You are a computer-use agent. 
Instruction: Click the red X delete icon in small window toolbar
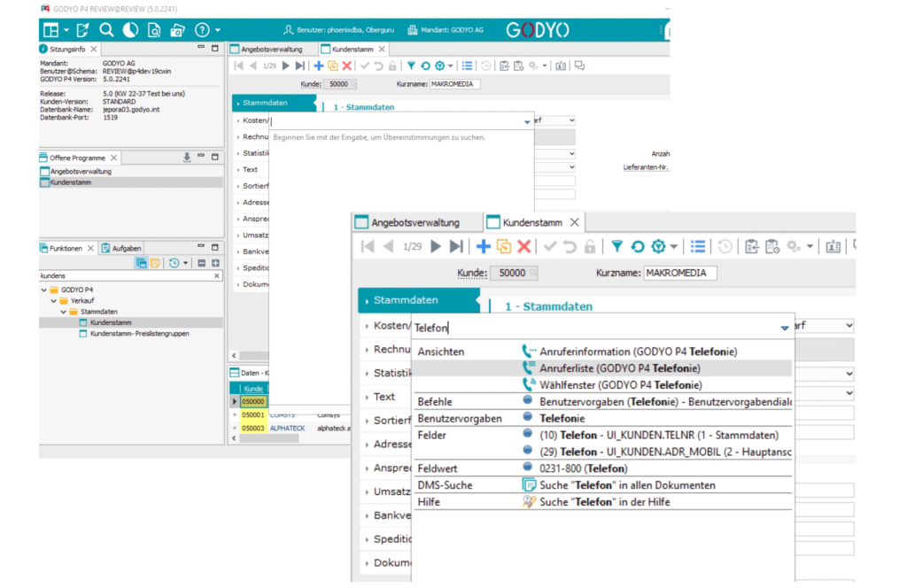[x=346, y=66]
